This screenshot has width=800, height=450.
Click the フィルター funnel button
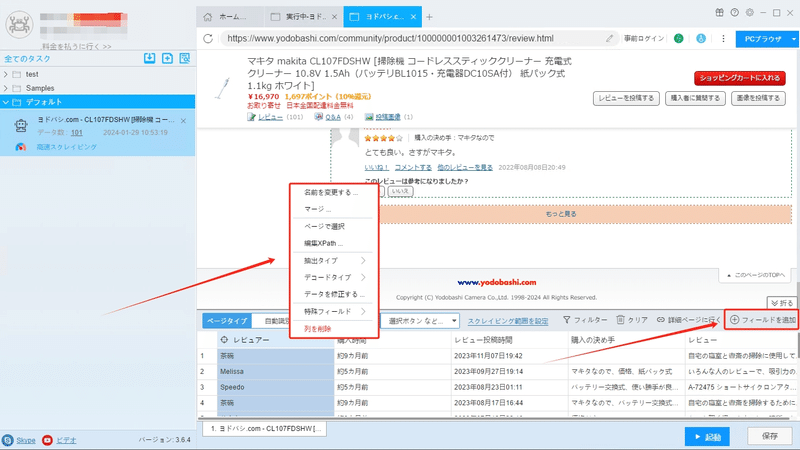point(585,320)
